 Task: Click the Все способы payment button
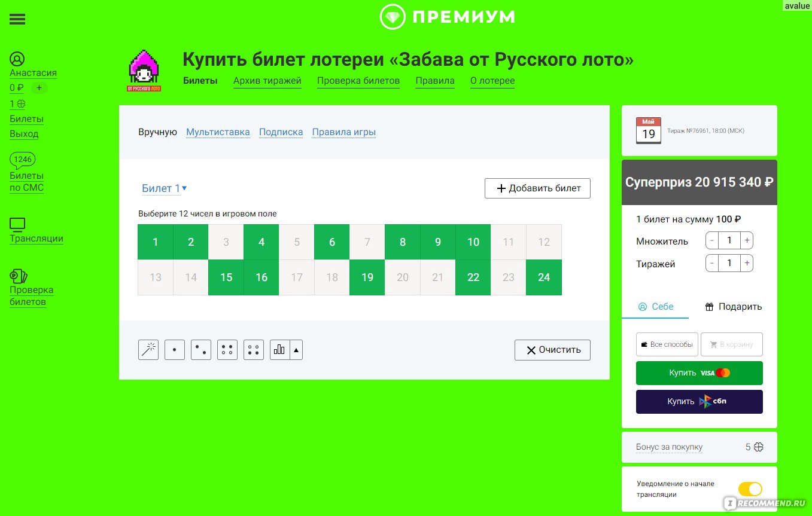click(667, 344)
